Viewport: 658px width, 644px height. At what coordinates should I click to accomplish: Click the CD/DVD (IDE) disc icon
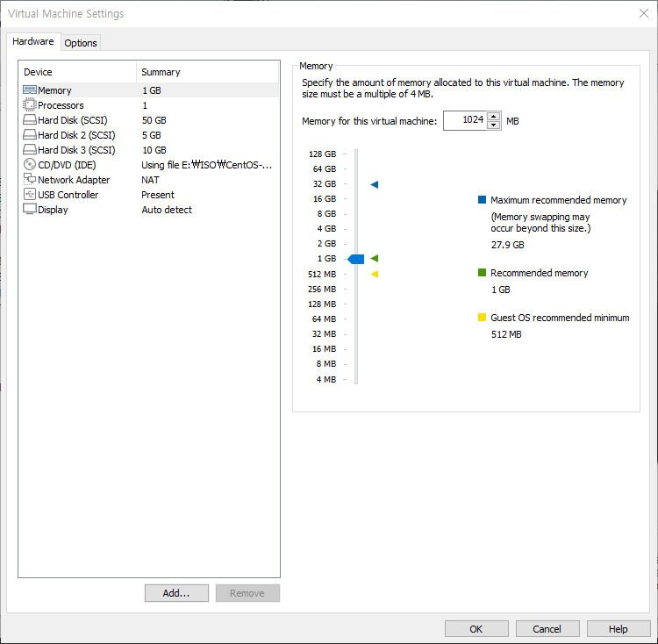coord(29,164)
